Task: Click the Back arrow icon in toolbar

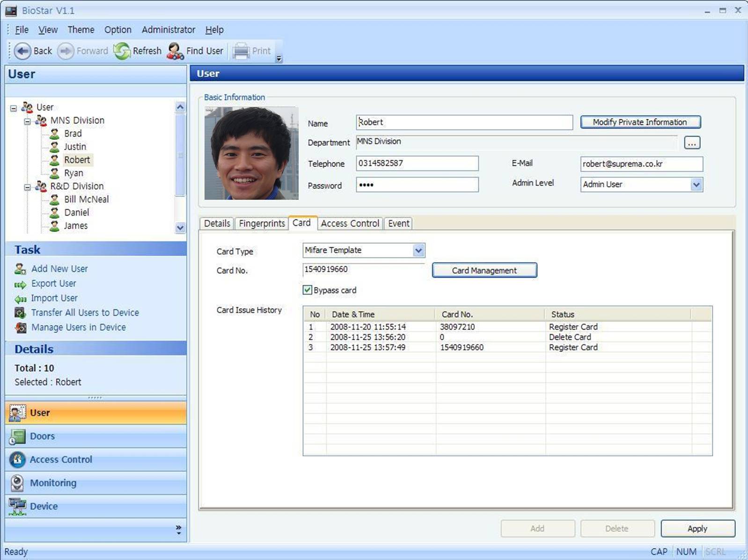Action: tap(22, 51)
